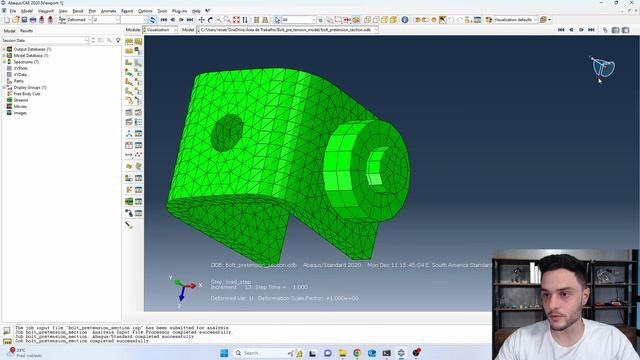This screenshot has width=640, height=360.
Task: Click the Create XY Data icon
Action: [129, 145]
